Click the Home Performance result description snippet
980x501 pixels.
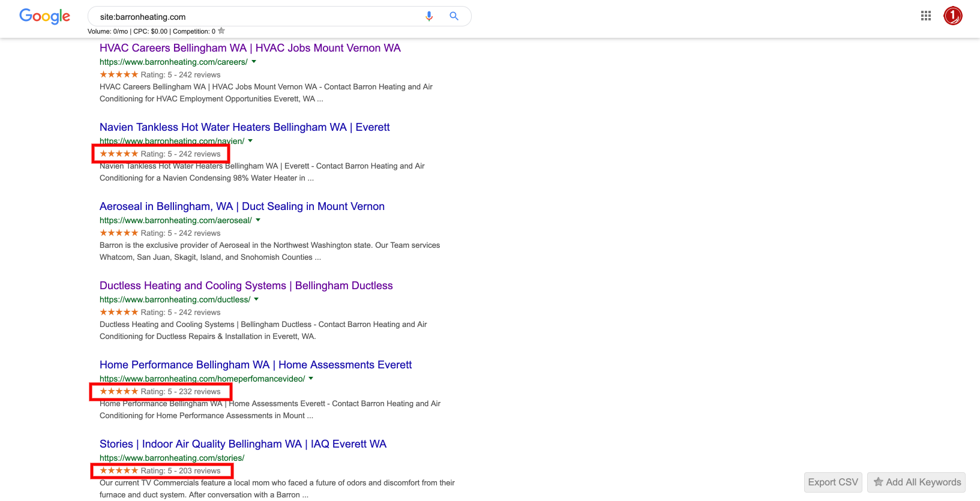270,410
